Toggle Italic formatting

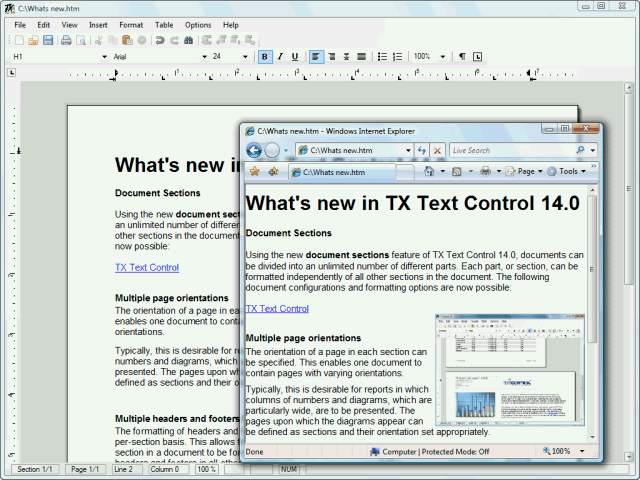click(279, 56)
